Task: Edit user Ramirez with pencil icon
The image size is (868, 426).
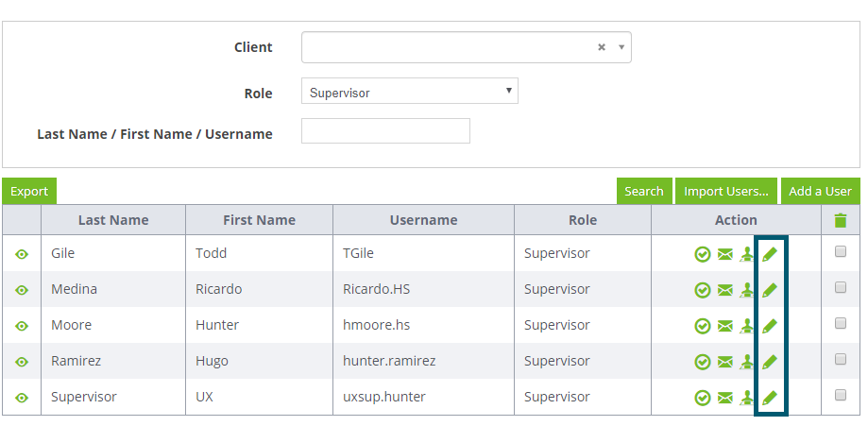Action: (x=770, y=363)
